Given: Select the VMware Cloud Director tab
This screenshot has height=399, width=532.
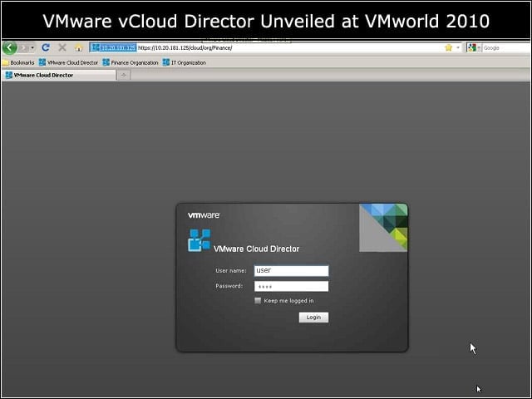Looking at the screenshot, I should pos(59,75).
